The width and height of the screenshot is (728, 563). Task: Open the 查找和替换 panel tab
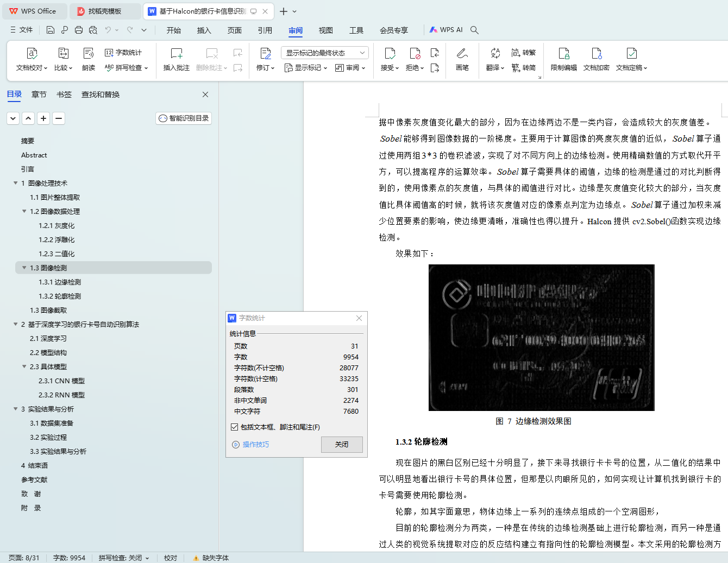point(101,94)
